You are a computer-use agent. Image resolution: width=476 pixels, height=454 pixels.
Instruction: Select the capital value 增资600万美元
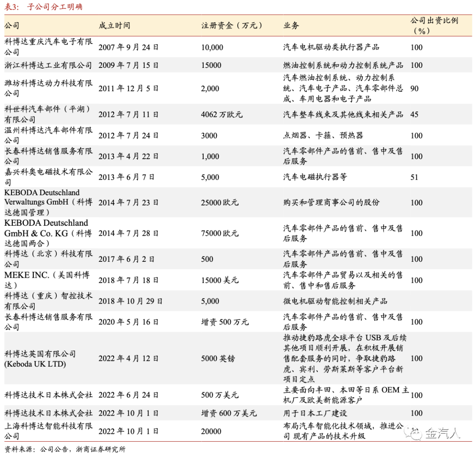(229, 413)
